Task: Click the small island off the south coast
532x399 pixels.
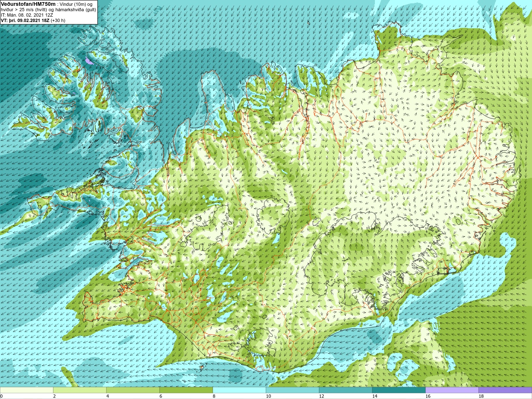Action: click(x=202, y=367)
